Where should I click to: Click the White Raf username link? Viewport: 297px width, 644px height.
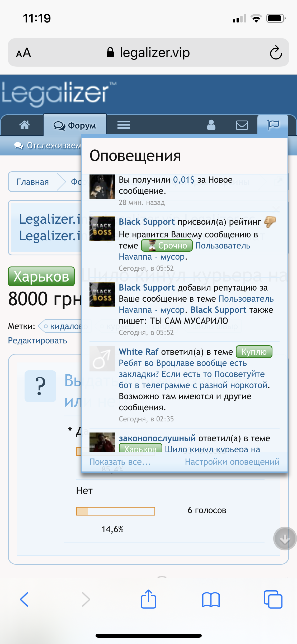click(x=139, y=352)
